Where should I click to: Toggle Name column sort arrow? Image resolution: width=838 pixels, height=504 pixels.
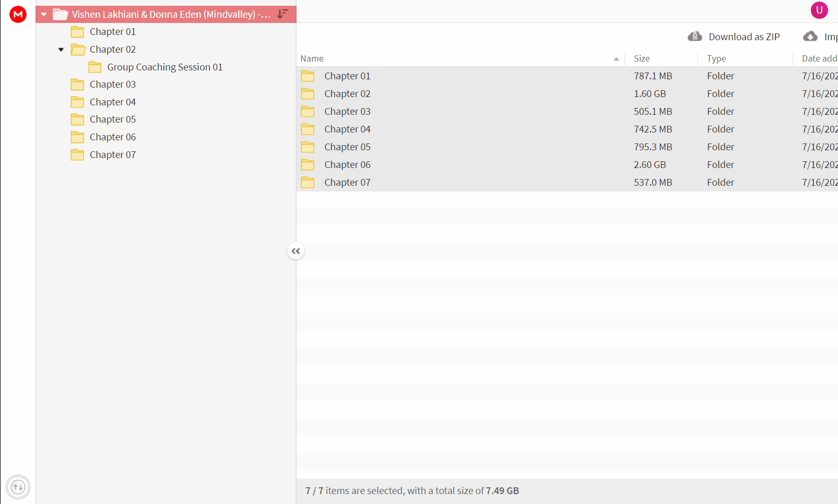[x=616, y=59]
